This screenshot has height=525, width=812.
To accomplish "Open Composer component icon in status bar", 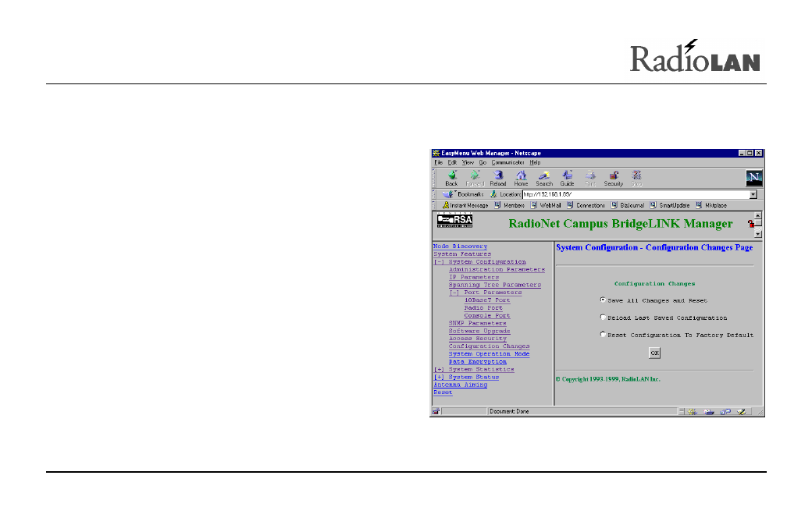I will 741,412.
